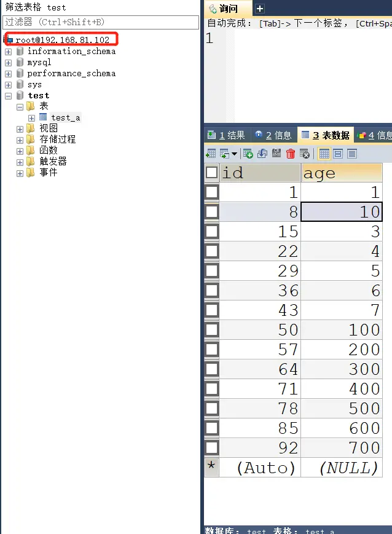Image resolution: width=392 pixels, height=534 pixels.
Task: Click the 过滤器 filter input field
Action: point(101,22)
